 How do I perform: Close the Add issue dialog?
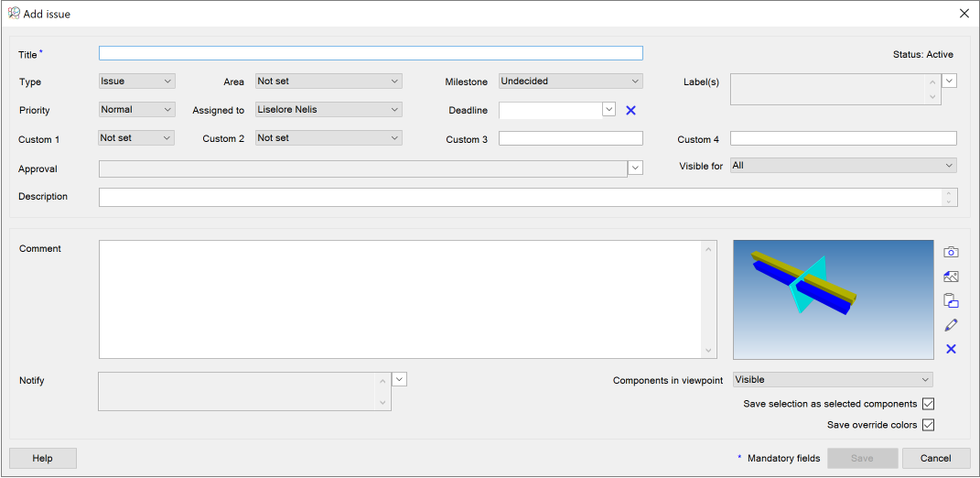tap(964, 14)
